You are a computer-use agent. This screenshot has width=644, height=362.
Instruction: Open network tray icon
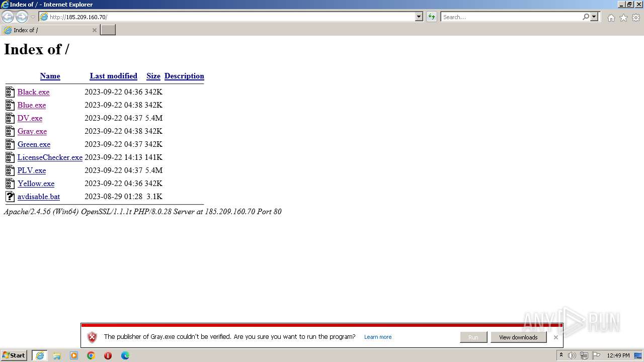(584, 355)
